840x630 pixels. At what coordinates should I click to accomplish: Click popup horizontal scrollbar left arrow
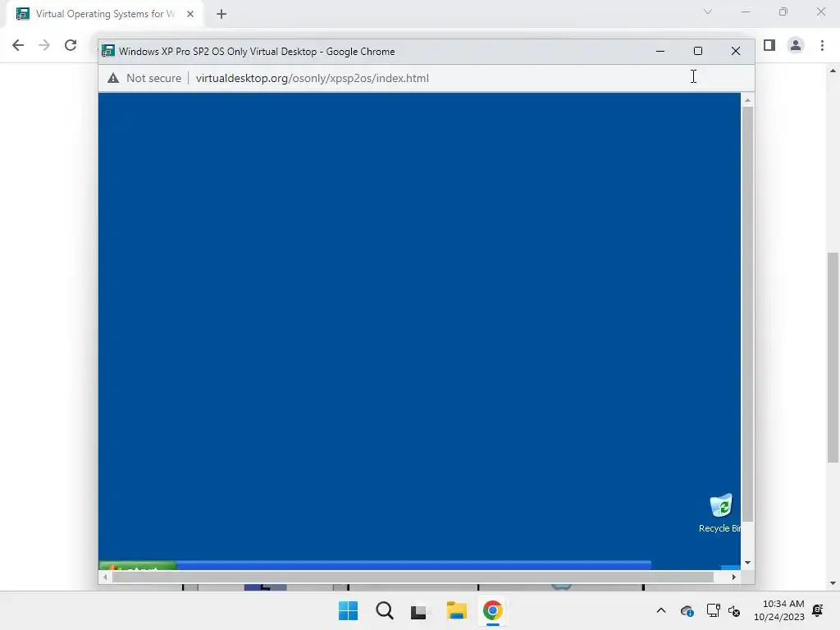coord(105,577)
